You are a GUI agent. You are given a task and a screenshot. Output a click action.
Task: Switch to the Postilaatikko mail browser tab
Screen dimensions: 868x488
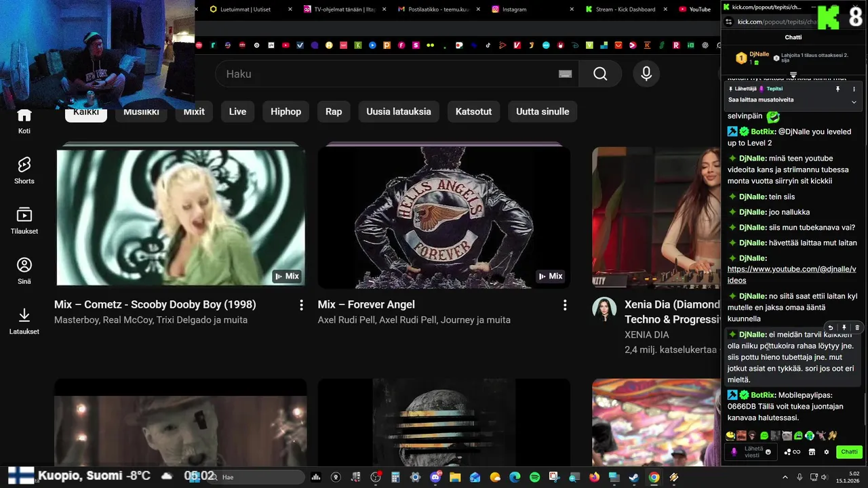(x=439, y=9)
